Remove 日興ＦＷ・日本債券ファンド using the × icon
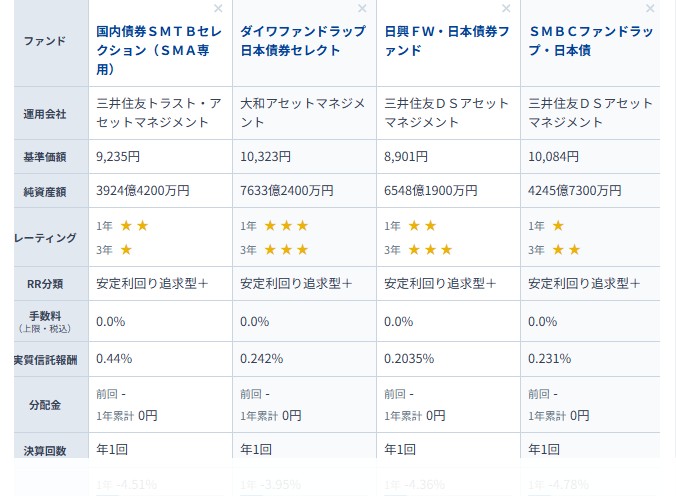Screen dimensions: 676x496 506,8
